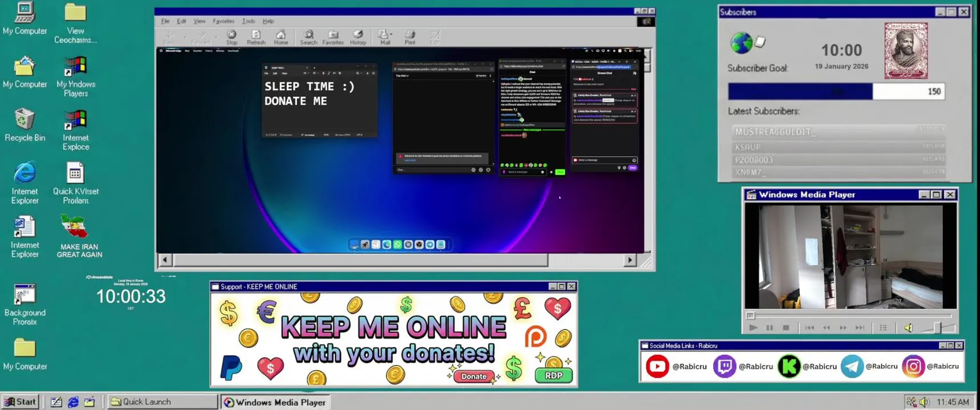This screenshot has width=980, height=410.
Task: Open My Yndows Players desktop icon
Action: [x=75, y=77]
